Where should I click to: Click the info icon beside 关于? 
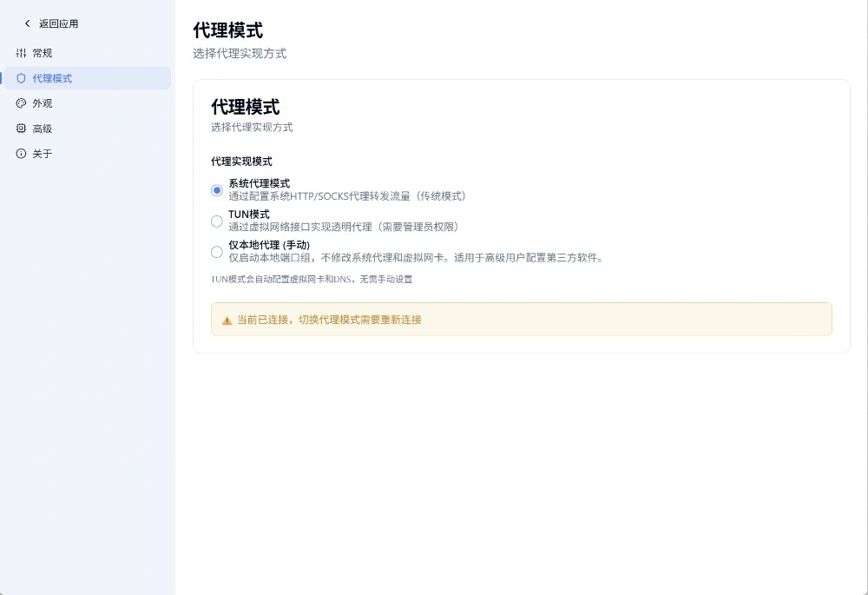click(22, 154)
